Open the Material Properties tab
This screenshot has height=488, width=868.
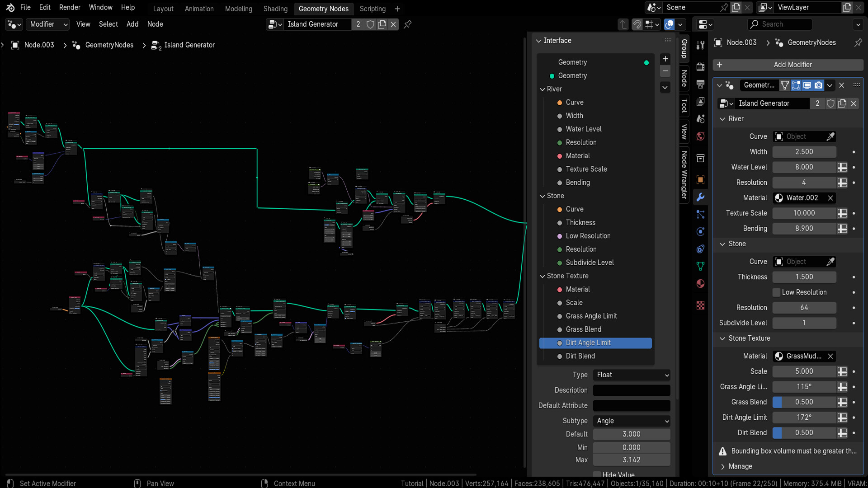click(x=700, y=284)
